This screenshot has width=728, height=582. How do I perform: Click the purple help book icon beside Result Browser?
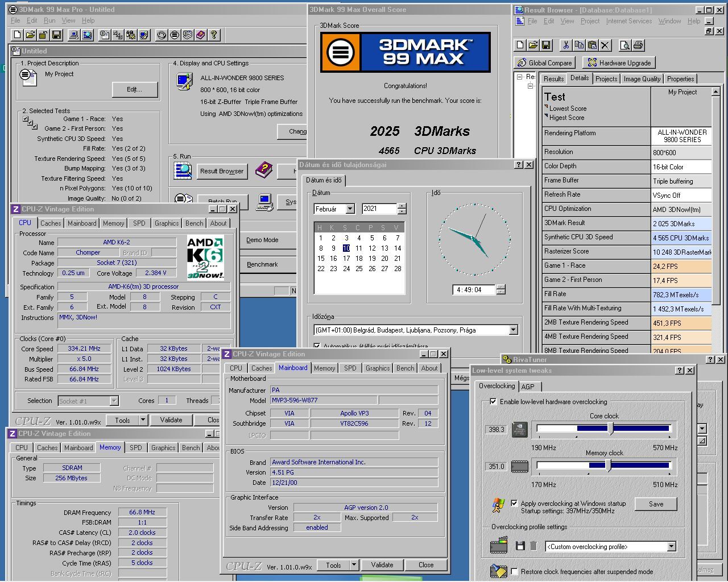(263, 170)
